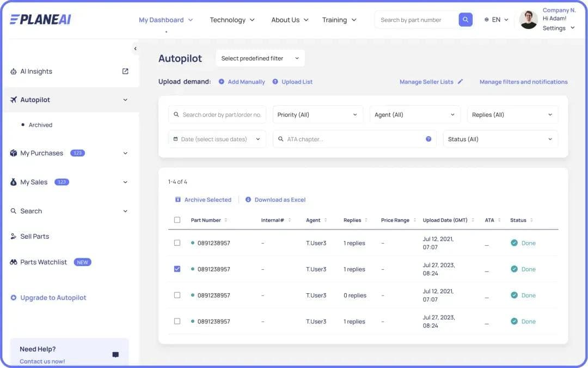Click the Download as Excel link

coord(279,200)
